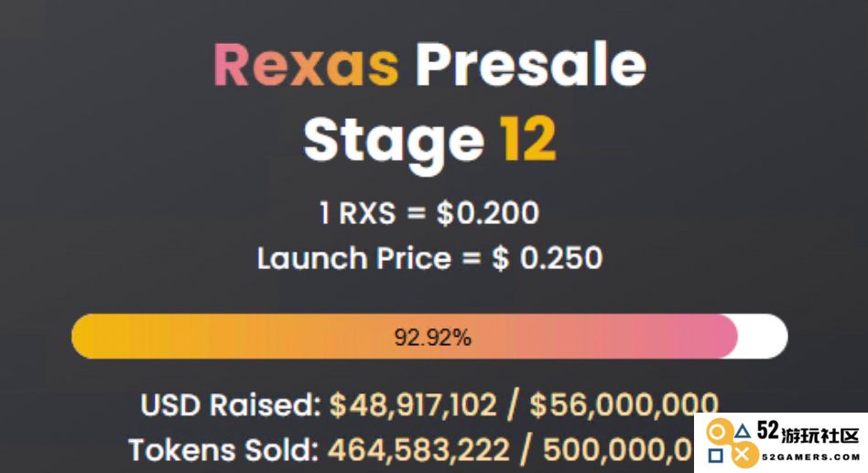The image size is (868, 473).
Task: Click the 464,583,222 tokens sold figure
Action: [x=418, y=450]
